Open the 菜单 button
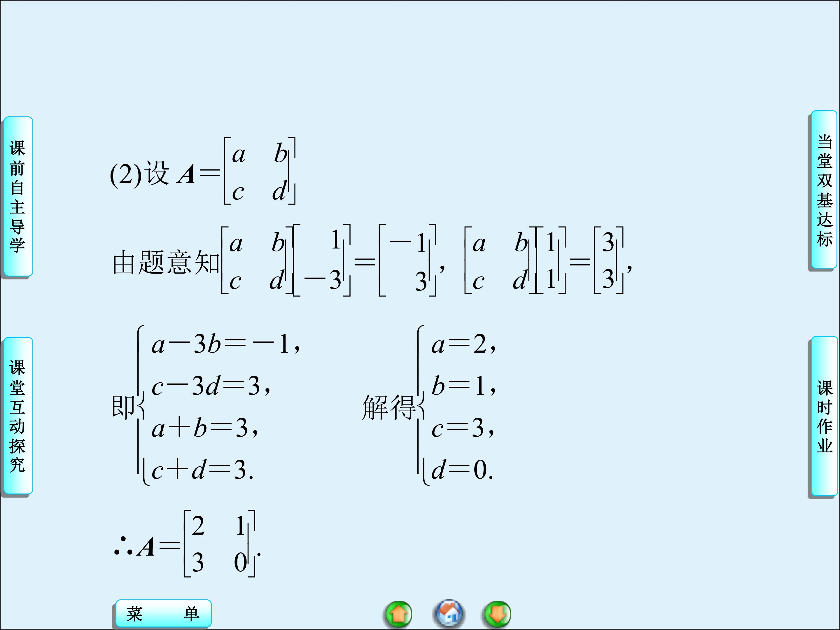Screen dimensions: 840x630 (x=163, y=614)
